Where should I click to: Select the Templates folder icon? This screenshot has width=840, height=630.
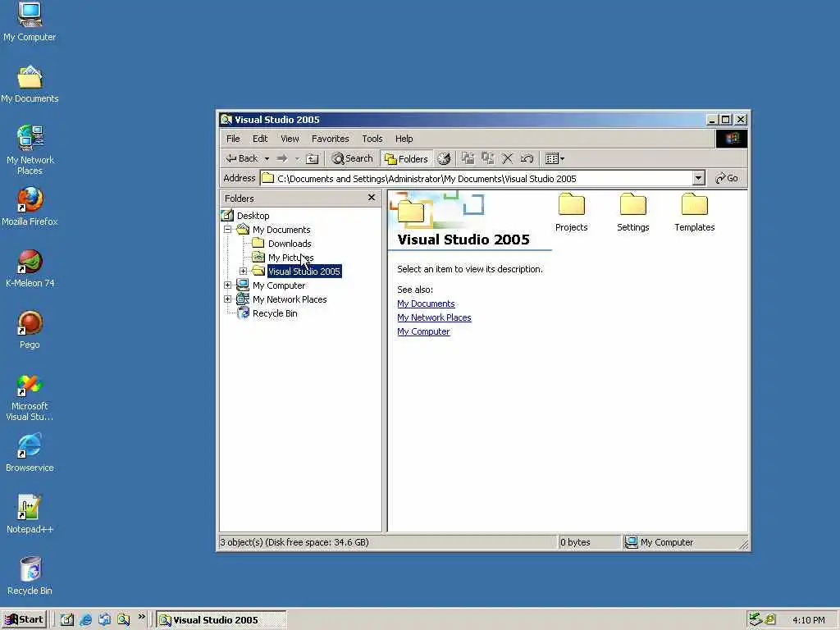coord(694,212)
